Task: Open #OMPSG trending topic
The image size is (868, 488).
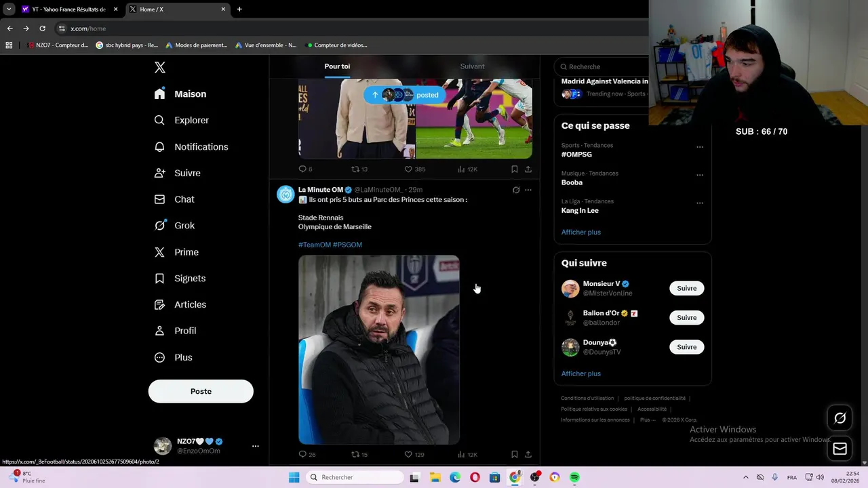Action: click(576, 155)
